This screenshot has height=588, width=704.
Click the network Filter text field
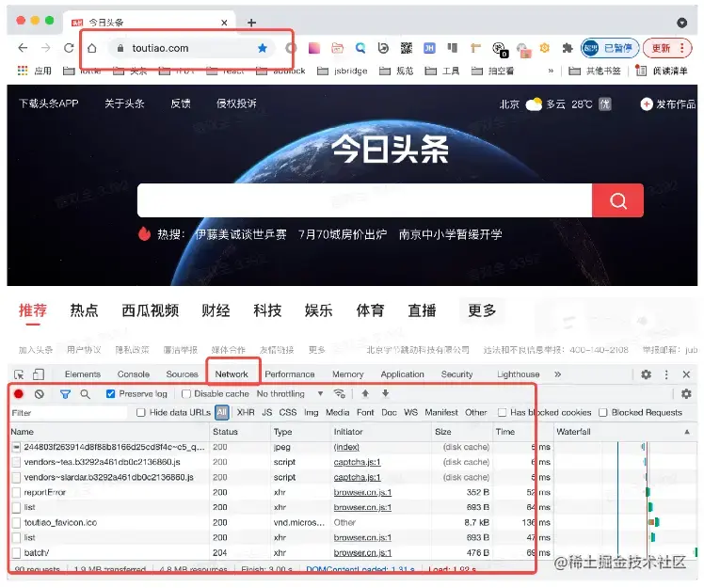(x=69, y=412)
